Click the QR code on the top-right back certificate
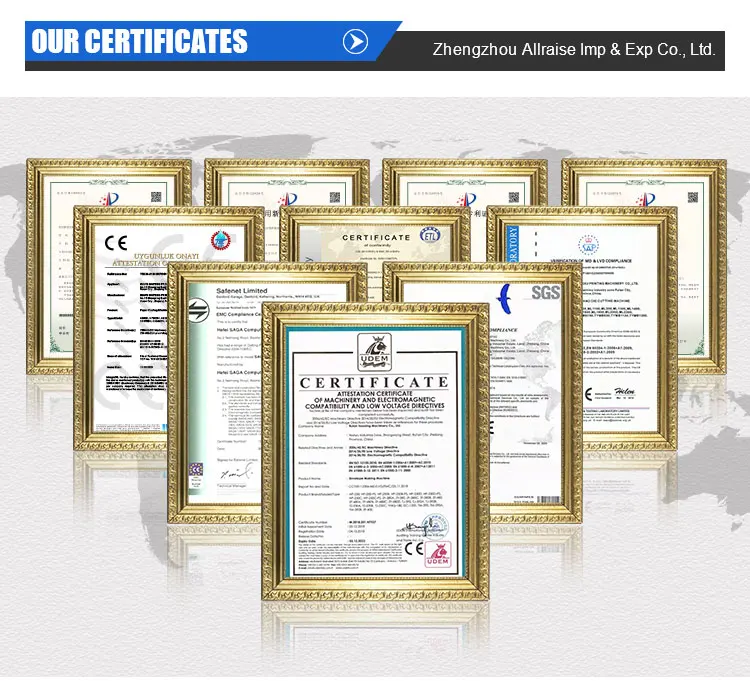 click(693, 197)
